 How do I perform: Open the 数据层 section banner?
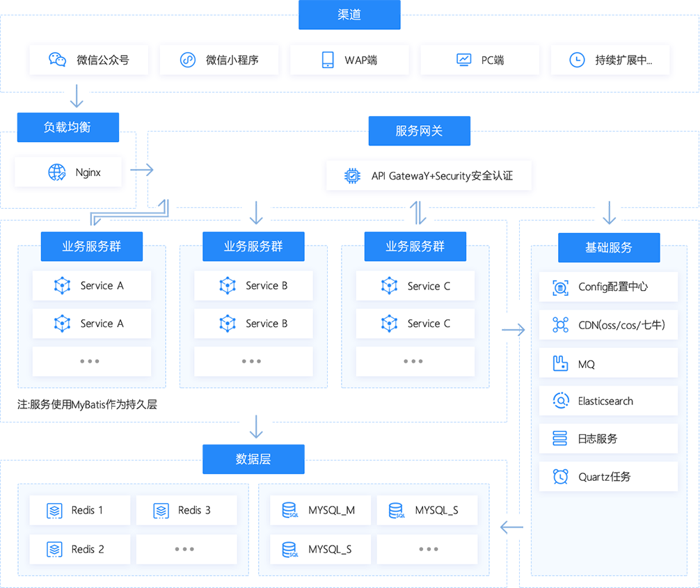(x=253, y=459)
